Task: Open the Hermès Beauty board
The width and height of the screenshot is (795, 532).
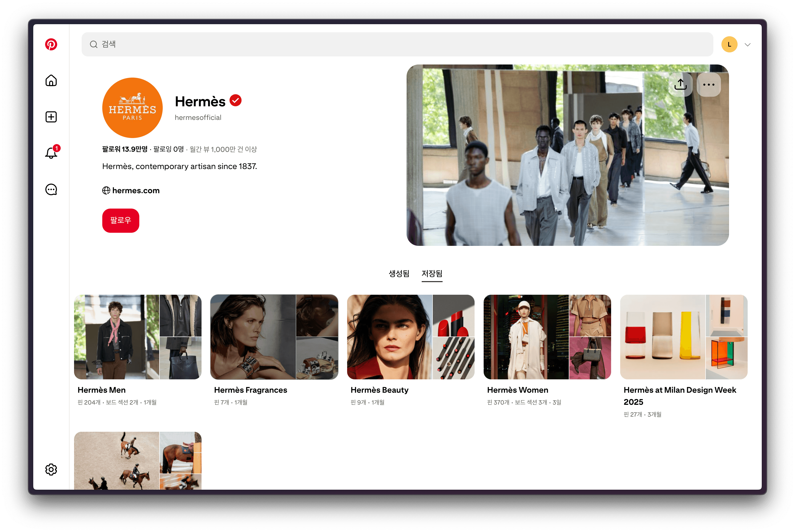Action: (x=410, y=337)
